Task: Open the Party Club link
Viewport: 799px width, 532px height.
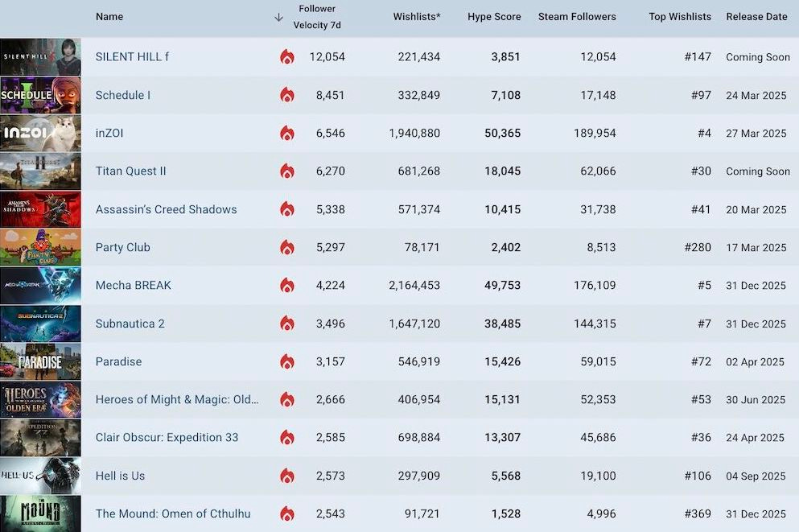Action: click(123, 247)
